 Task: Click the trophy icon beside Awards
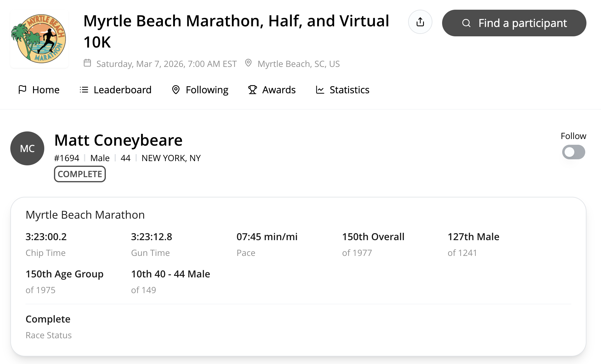[252, 90]
